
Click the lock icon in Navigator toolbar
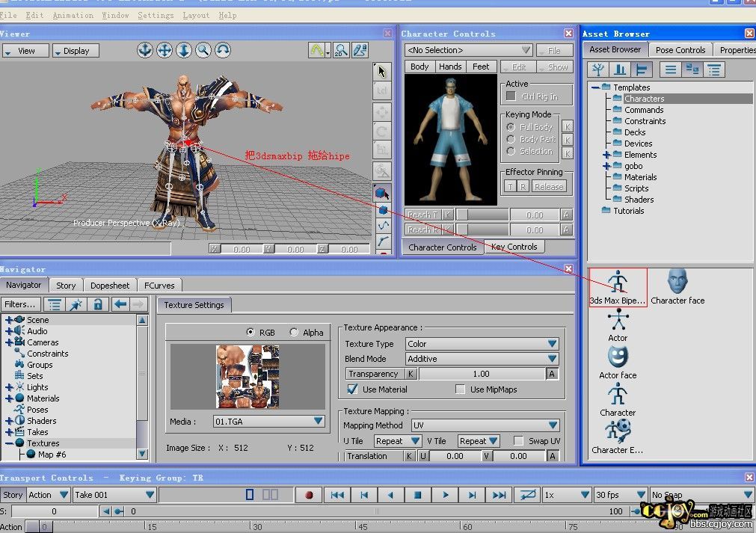pos(98,304)
